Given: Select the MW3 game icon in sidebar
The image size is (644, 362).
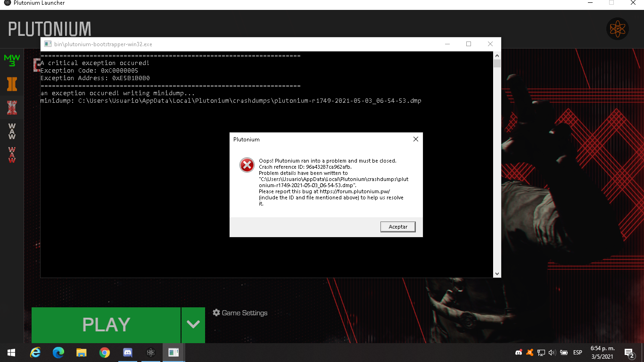Looking at the screenshot, I should [x=12, y=60].
